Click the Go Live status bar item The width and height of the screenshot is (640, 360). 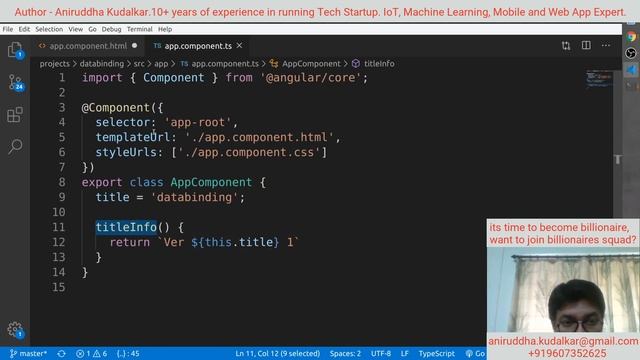(476, 353)
